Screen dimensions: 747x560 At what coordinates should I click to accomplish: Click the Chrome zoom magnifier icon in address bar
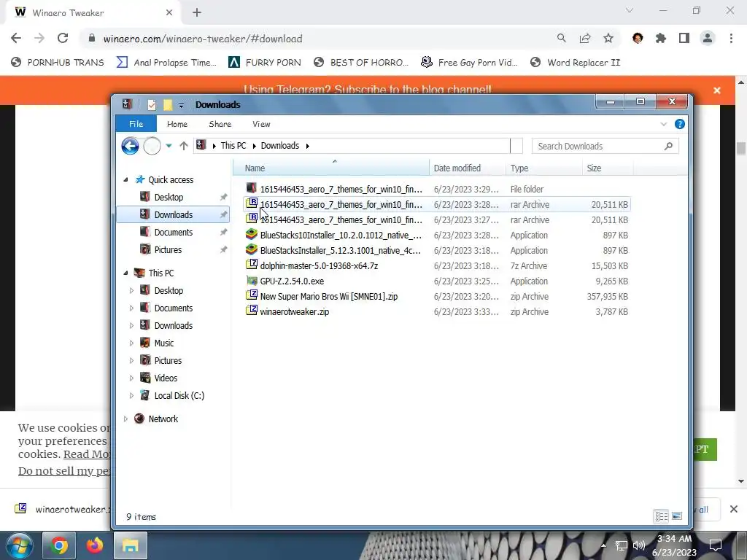tap(562, 39)
